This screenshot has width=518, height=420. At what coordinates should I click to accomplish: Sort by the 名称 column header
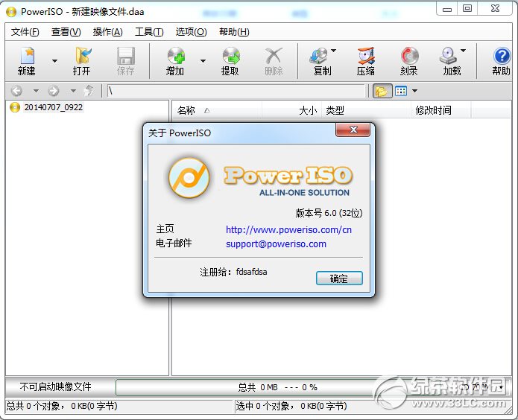(217, 110)
